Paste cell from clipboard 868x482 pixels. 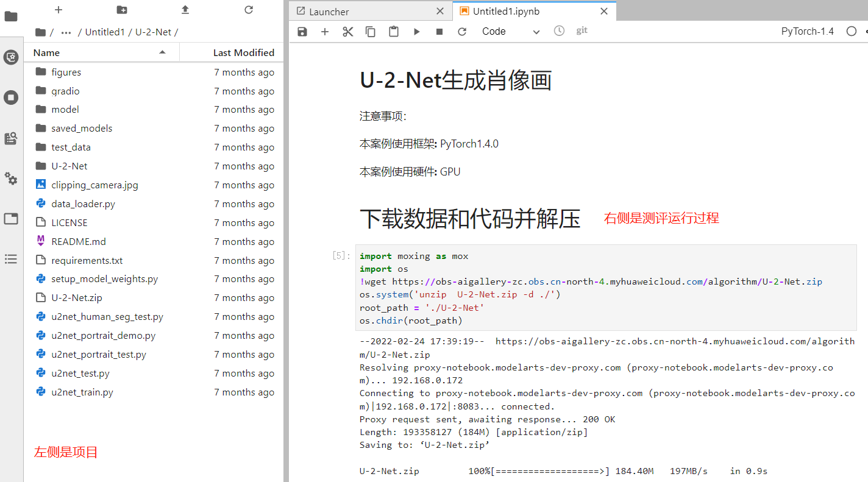[394, 32]
